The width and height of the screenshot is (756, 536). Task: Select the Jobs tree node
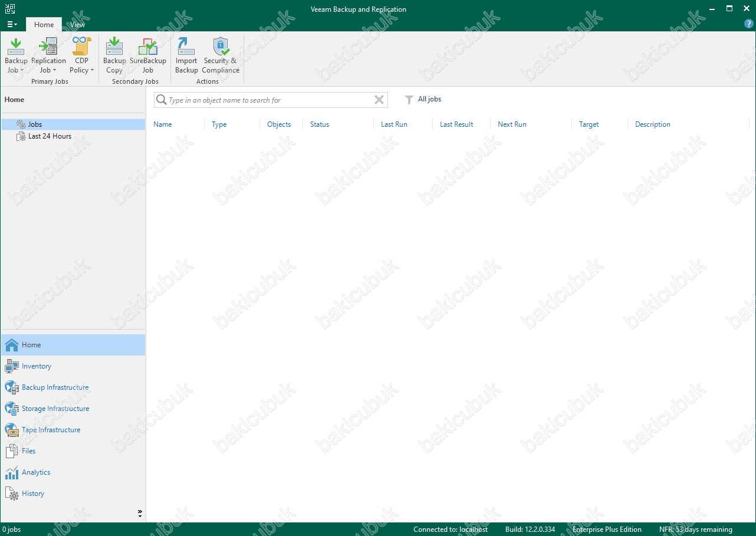(x=73, y=124)
